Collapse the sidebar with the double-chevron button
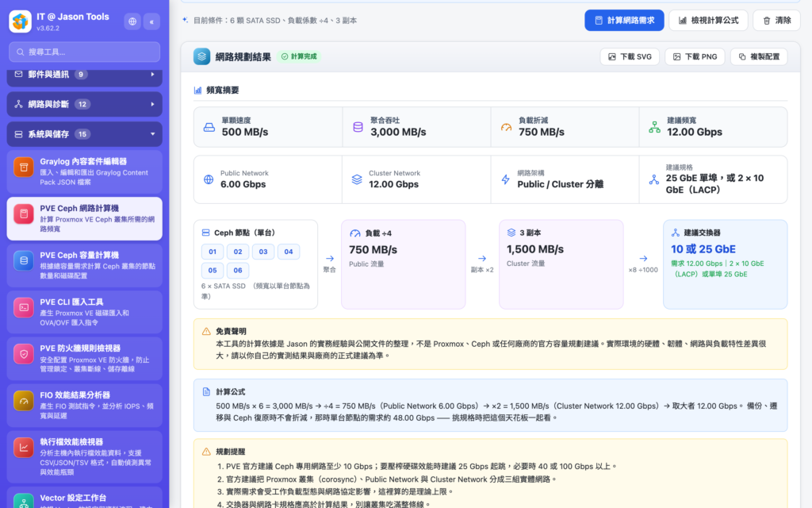The height and width of the screenshot is (508, 812). pyautogui.click(x=151, y=21)
